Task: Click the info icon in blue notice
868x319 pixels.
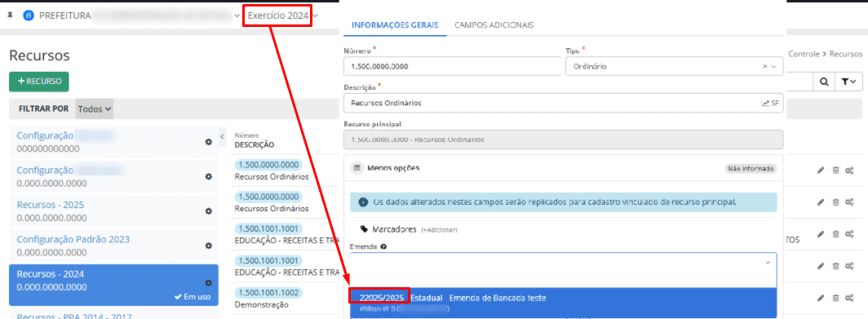Action: tap(363, 202)
